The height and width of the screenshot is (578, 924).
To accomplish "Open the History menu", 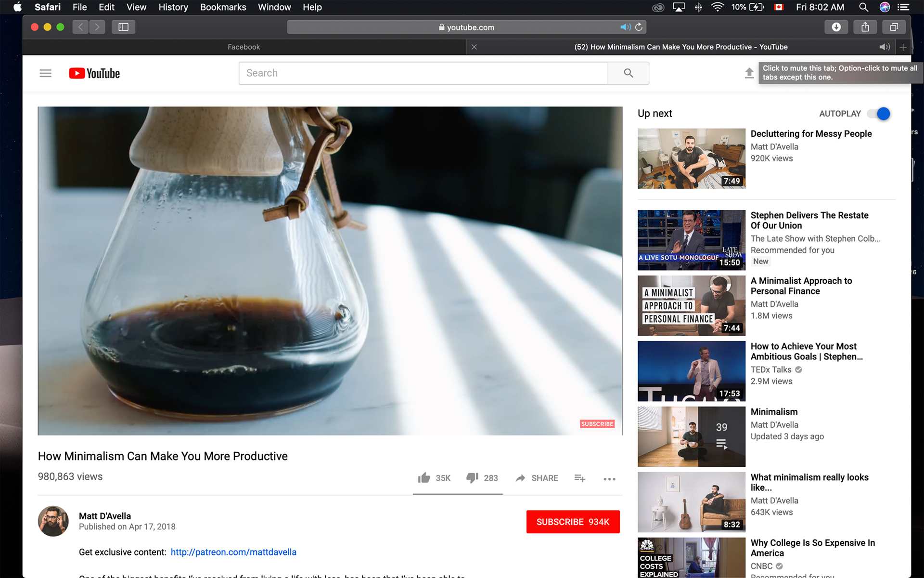I will (173, 7).
